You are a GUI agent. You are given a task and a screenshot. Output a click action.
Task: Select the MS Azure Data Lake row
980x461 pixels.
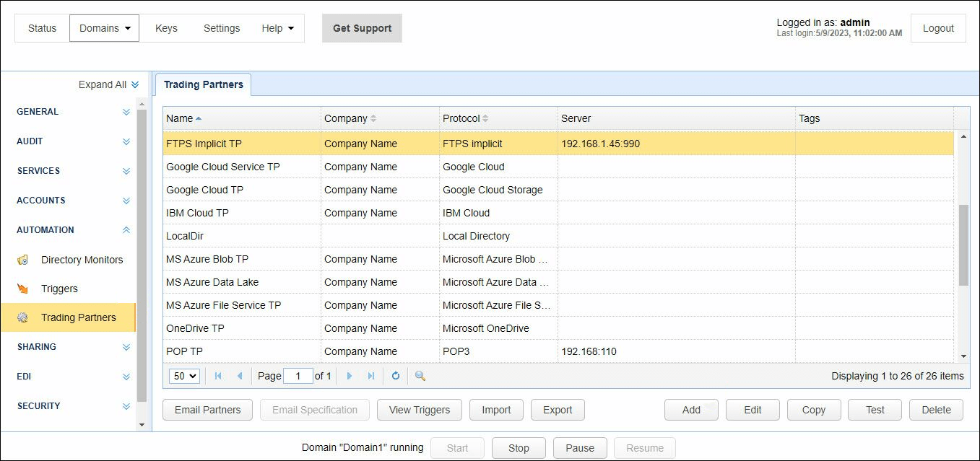coord(558,282)
